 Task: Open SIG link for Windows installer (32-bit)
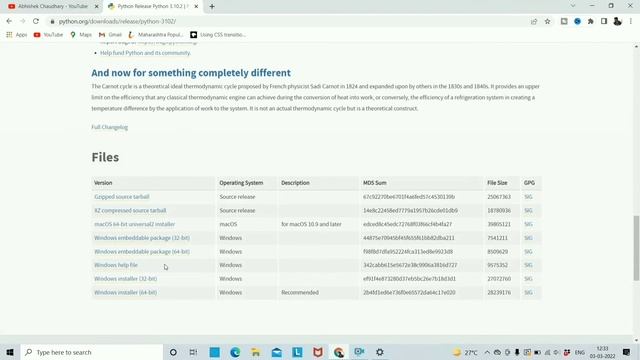click(528, 279)
